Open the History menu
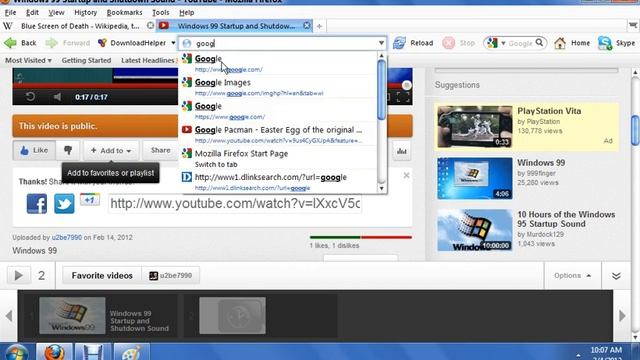The image size is (640, 360). [x=85, y=13]
